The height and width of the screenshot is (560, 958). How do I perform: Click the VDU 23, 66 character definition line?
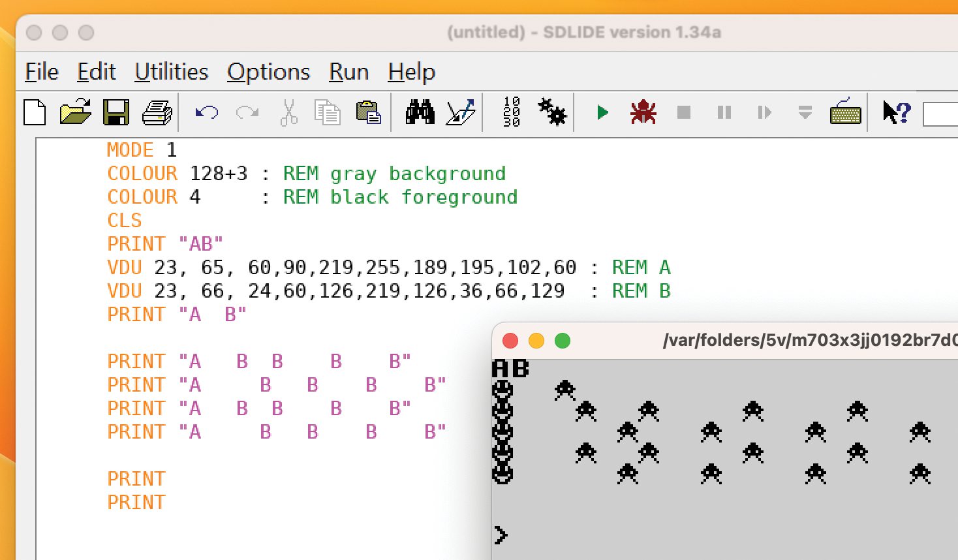pyautogui.click(x=335, y=291)
